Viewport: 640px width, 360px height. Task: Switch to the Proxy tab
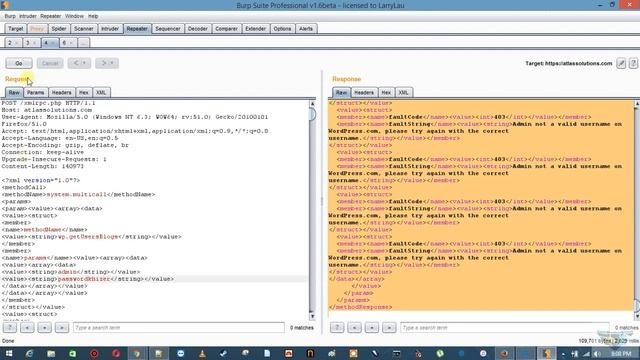click(37, 29)
